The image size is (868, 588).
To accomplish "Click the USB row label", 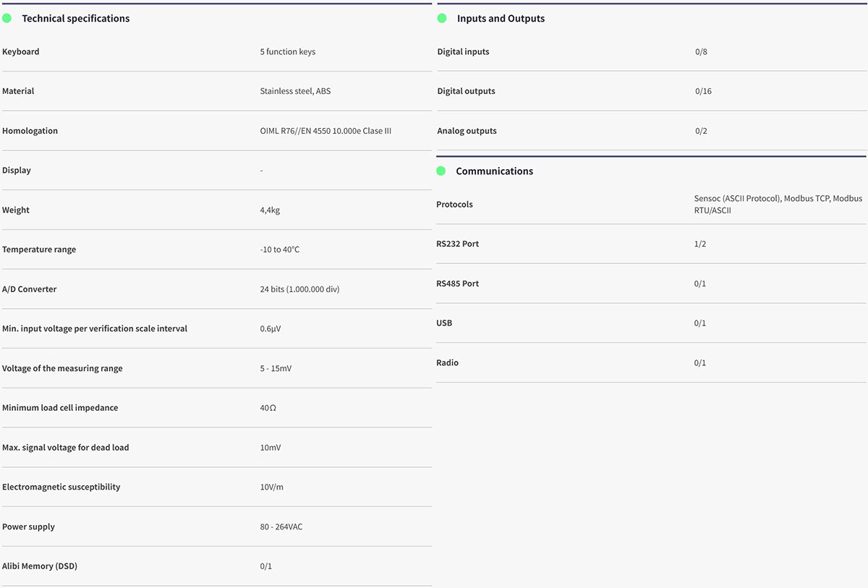I will 444,323.
